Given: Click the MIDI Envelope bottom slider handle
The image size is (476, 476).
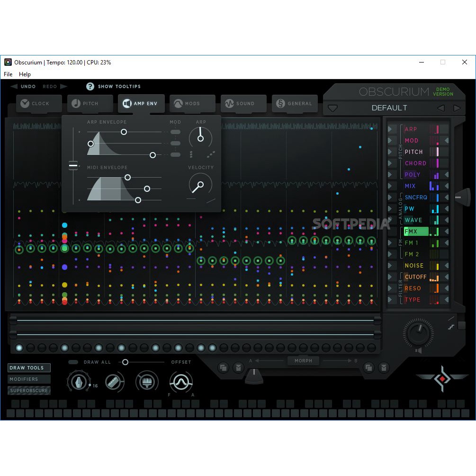Looking at the screenshot, I should [138, 200].
